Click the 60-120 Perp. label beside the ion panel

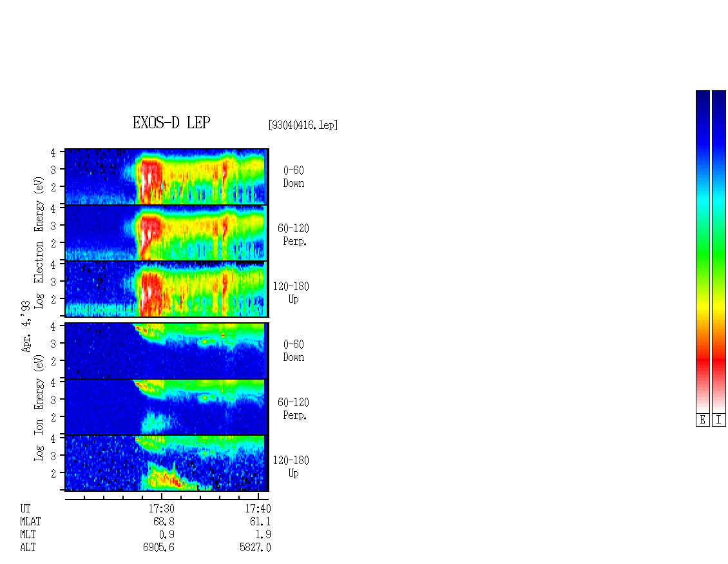pyautogui.click(x=293, y=409)
